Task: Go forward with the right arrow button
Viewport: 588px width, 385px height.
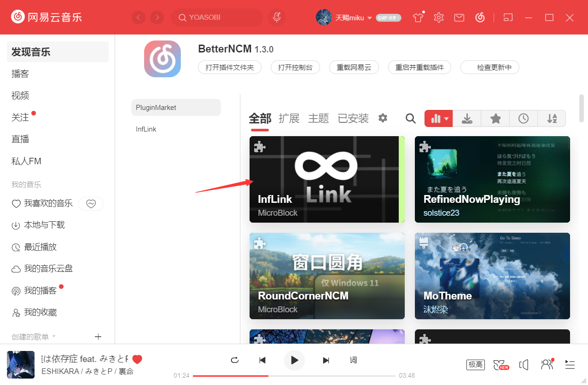Action: [x=157, y=17]
